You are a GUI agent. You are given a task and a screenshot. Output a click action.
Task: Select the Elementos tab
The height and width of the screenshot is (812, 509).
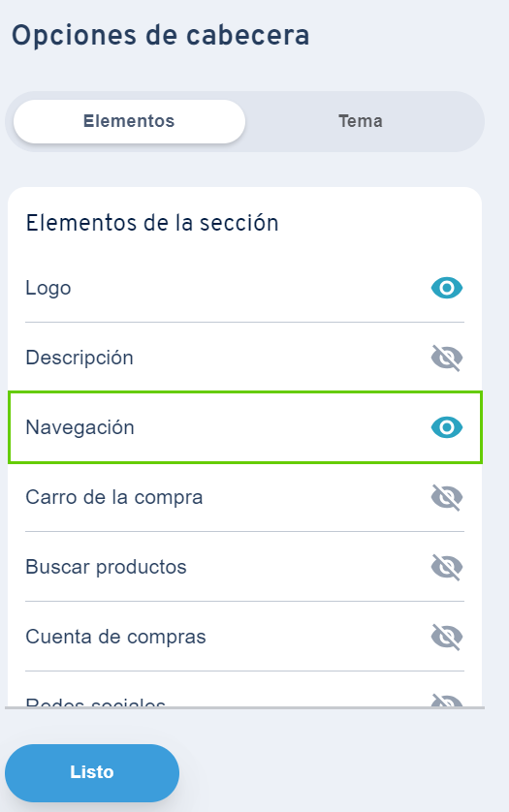coord(129,121)
